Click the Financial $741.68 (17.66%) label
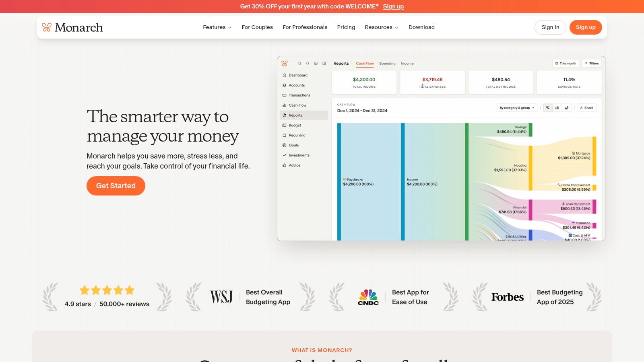This screenshot has height=362, width=644. click(x=512, y=210)
